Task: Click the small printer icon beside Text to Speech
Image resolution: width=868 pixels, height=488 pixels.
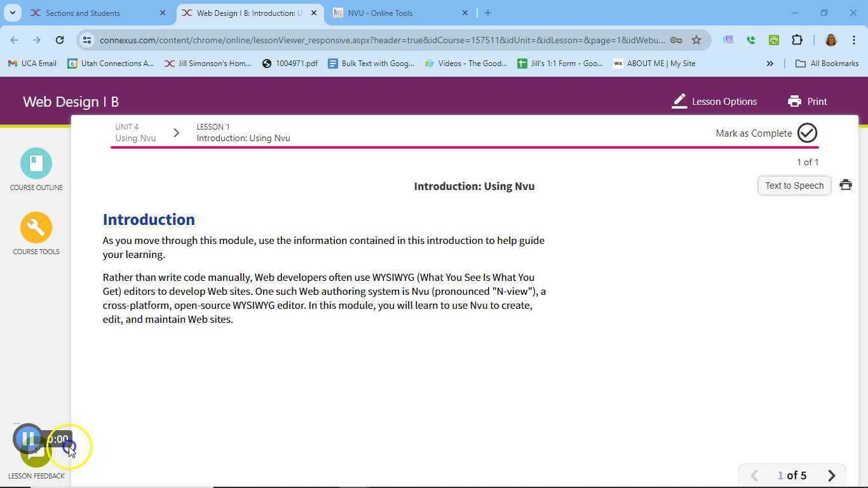Action: click(x=845, y=185)
